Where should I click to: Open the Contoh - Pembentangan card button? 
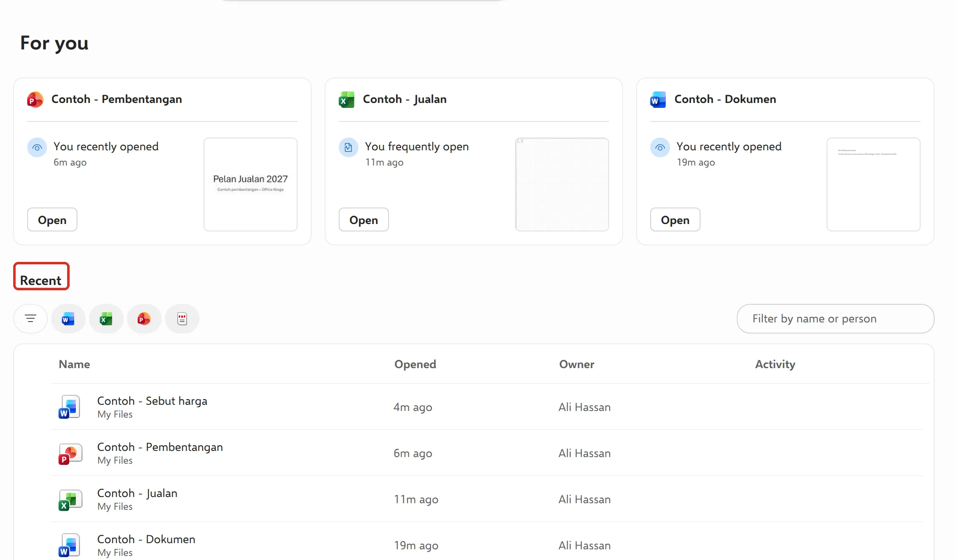pyautogui.click(x=52, y=220)
